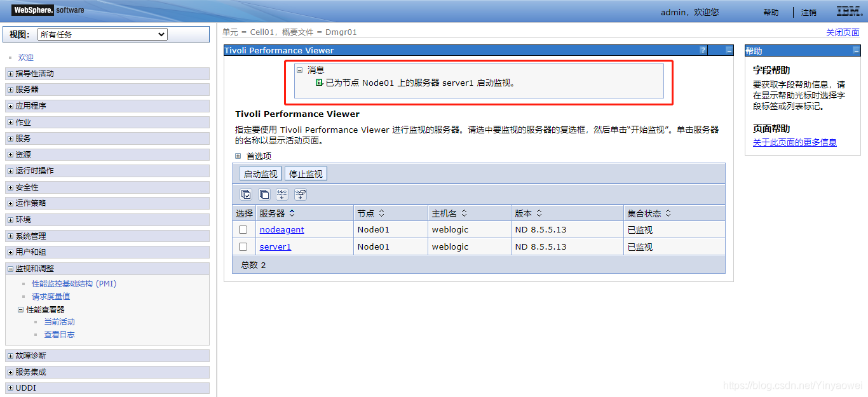Screen dimensions: 868x397
Task: Click the green info icon in the message
Action: pyautogui.click(x=319, y=83)
